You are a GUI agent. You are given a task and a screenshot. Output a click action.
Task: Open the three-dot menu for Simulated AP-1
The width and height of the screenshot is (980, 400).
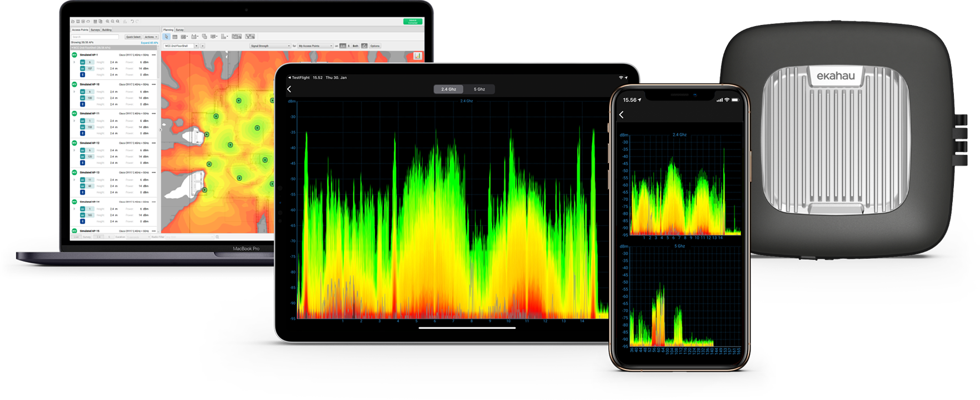pyautogui.click(x=154, y=55)
